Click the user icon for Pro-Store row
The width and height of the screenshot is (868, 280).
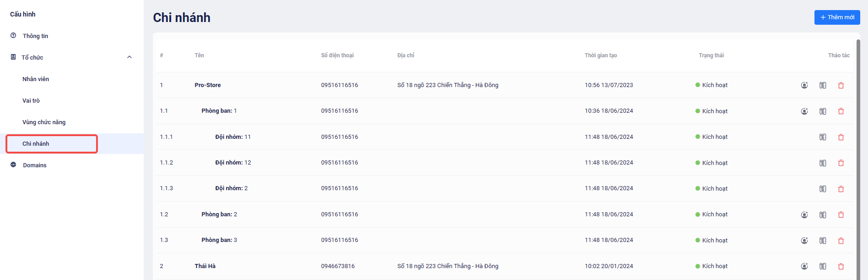coord(804,85)
